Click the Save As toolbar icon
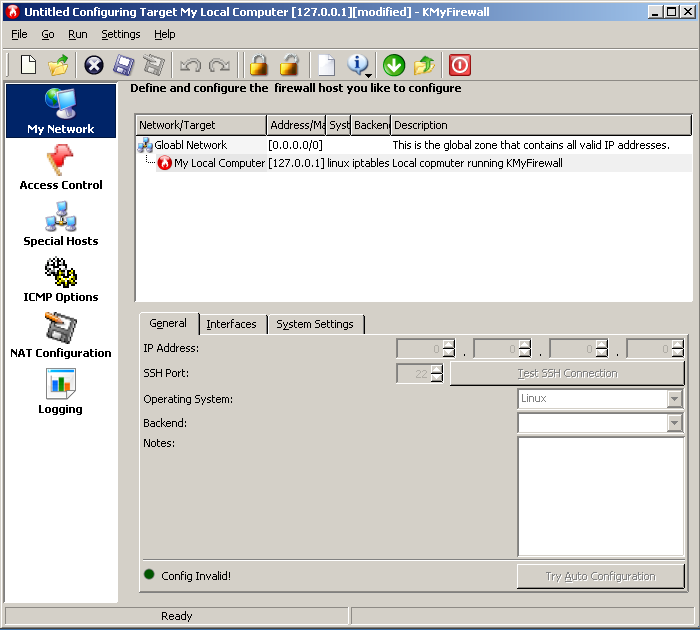The width and height of the screenshot is (700, 630). pyautogui.click(x=154, y=65)
